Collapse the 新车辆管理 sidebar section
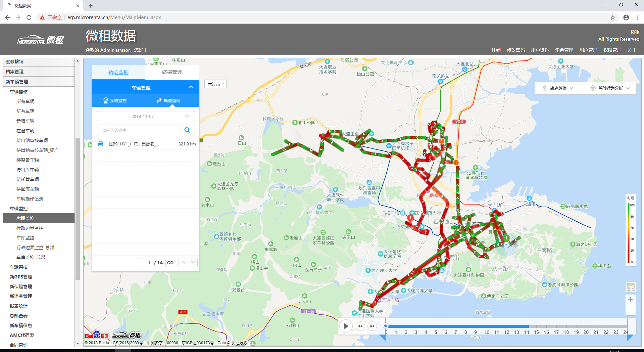The image size is (644, 352). (39, 82)
